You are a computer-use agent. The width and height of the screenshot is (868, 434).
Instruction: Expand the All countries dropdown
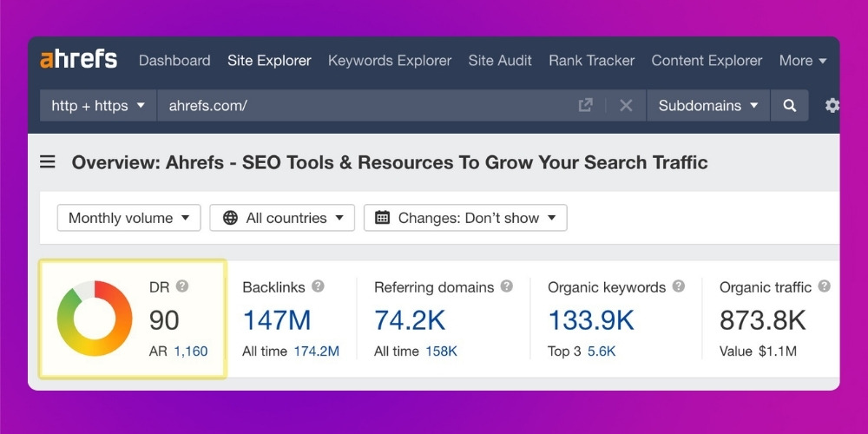click(282, 218)
